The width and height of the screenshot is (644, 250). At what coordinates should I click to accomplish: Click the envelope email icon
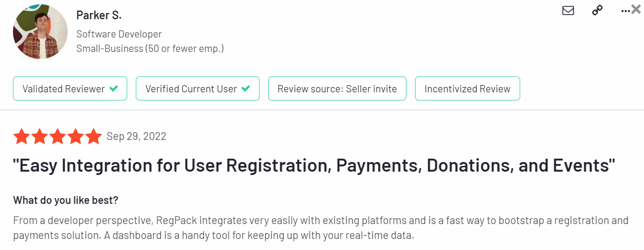[x=568, y=11]
